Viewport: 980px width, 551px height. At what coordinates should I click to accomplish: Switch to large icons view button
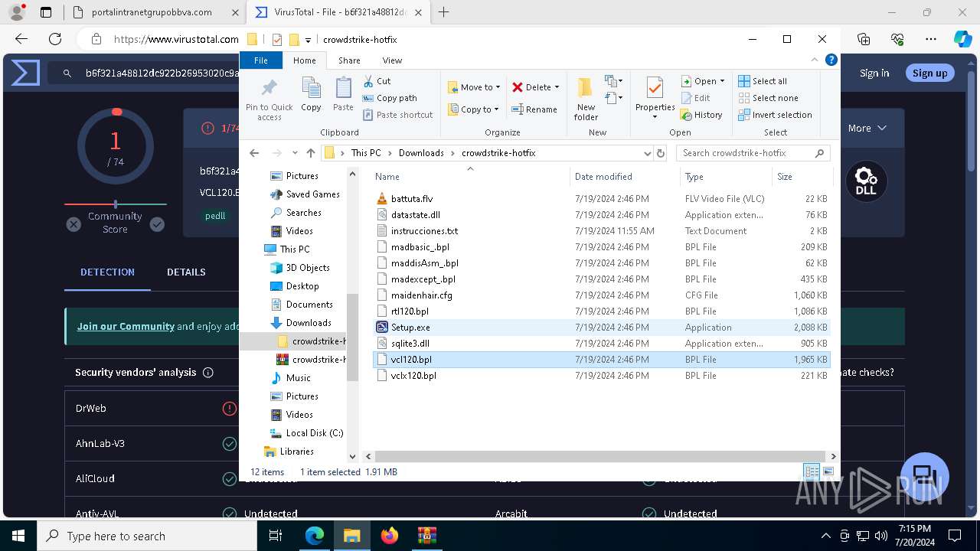click(x=828, y=472)
